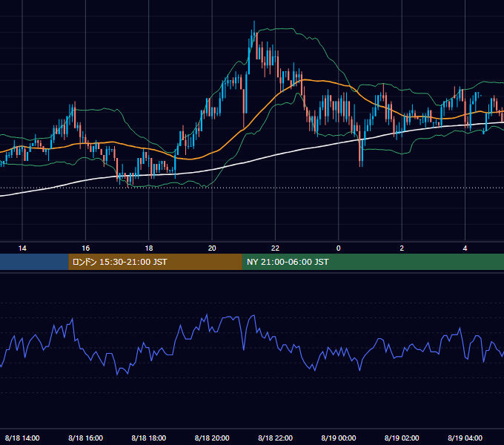The width and height of the screenshot is (504, 445).
Task: Click the '8/18 16:00' date label
Action: [85, 438]
